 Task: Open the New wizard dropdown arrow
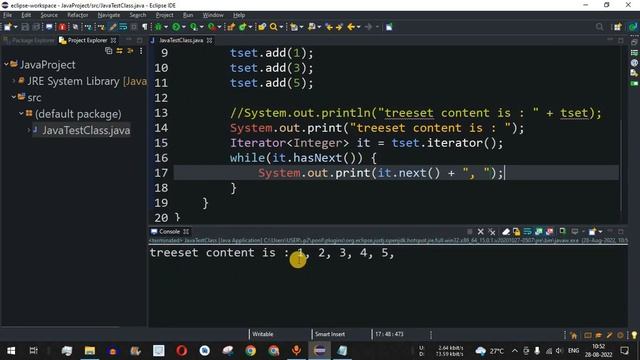pos(16,27)
